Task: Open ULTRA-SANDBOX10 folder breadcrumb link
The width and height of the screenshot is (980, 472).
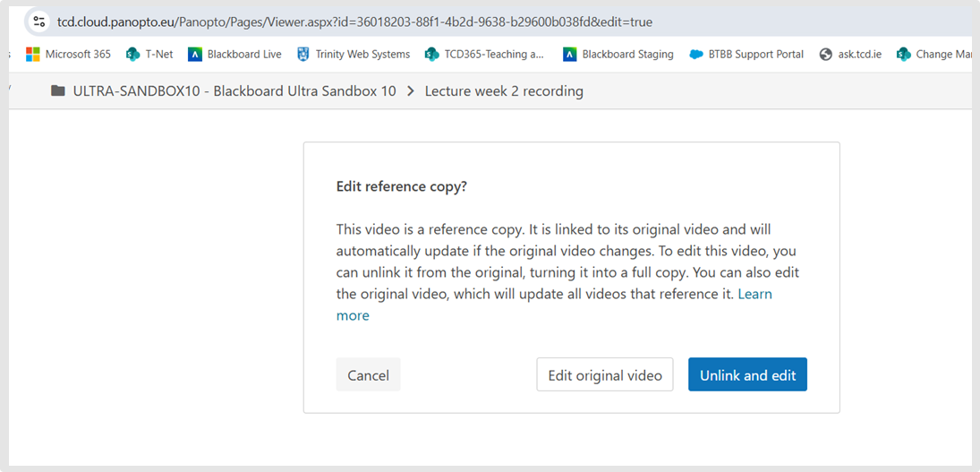Action: (x=234, y=91)
